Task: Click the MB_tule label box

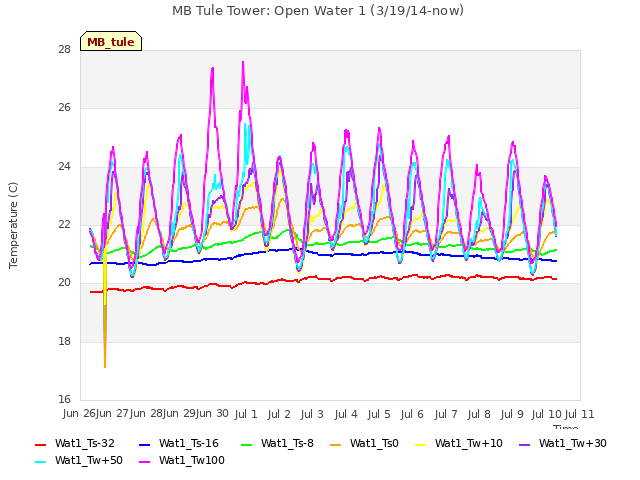Action: (x=111, y=41)
